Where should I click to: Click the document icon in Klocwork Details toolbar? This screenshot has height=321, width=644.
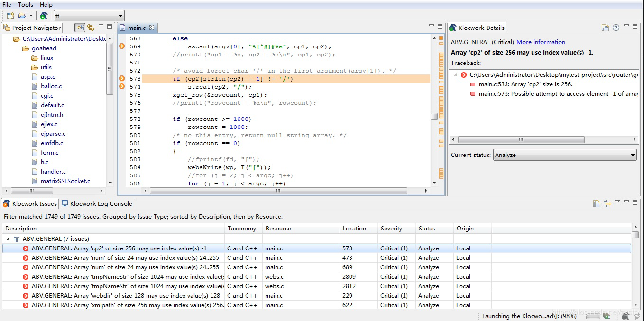point(605,28)
